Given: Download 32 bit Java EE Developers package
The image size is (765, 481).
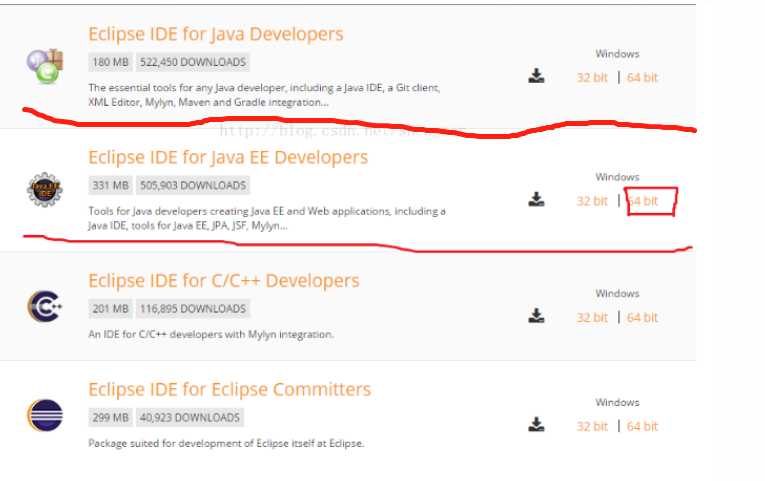Looking at the screenshot, I should click(x=592, y=201).
